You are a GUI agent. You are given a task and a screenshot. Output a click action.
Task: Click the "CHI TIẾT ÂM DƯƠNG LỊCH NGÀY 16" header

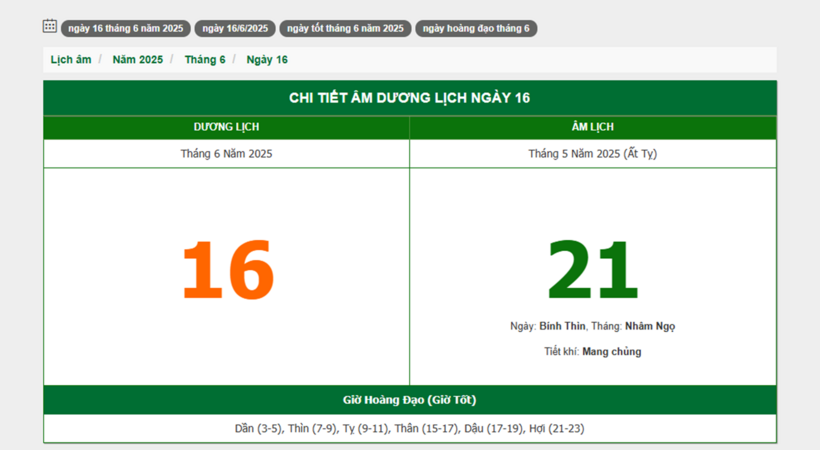click(410, 98)
